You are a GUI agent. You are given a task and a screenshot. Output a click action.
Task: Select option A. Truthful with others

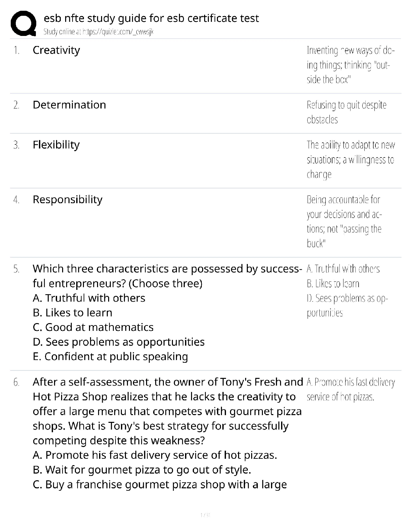[x=89, y=298]
